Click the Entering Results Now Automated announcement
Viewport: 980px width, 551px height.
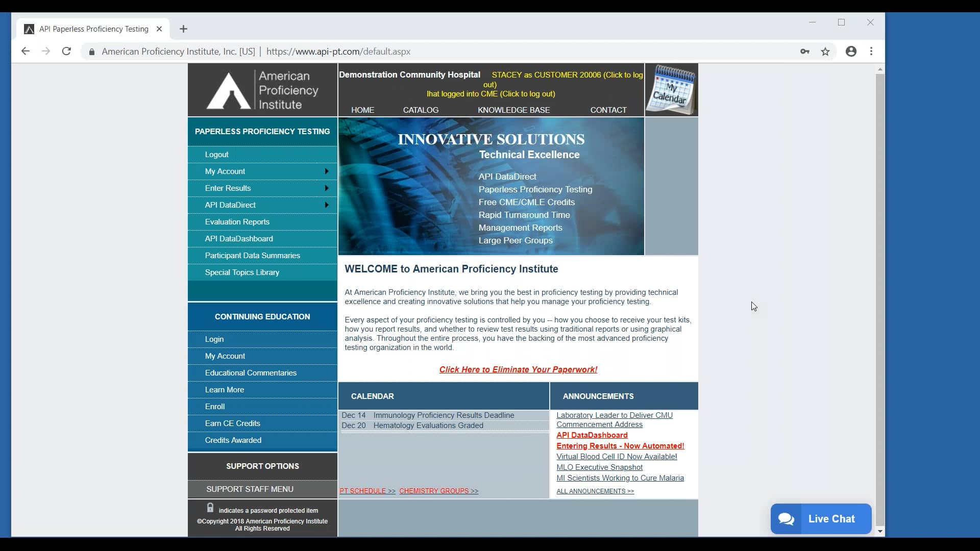(x=620, y=445)
